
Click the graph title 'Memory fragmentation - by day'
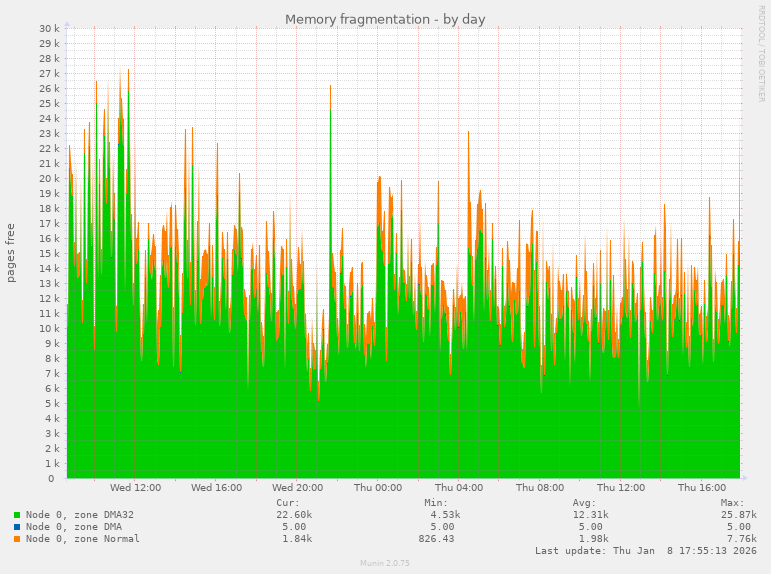point(385,20)
